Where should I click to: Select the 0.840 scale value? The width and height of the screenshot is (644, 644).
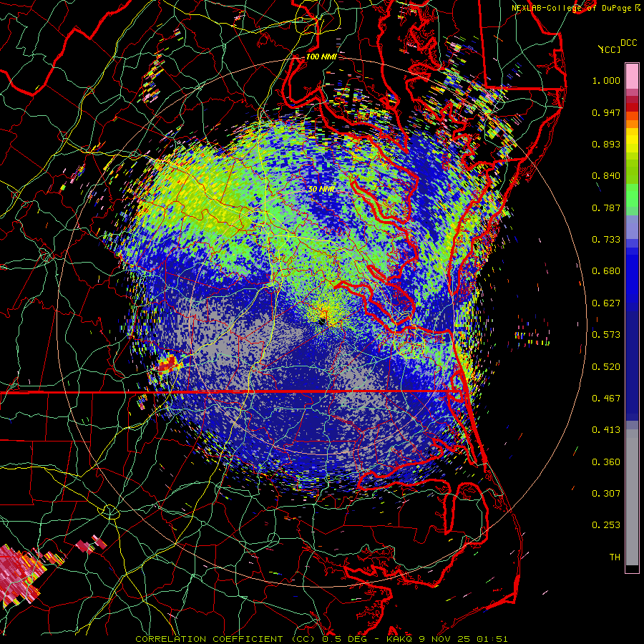click(x=606, y=176)
